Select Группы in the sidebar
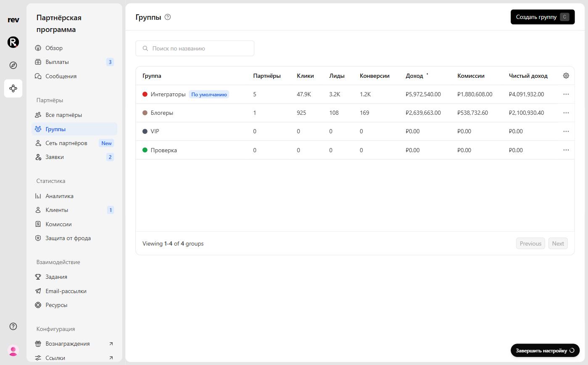Image resolution: width=588 pixels, height=365 pixels. [x=74, y=129]
